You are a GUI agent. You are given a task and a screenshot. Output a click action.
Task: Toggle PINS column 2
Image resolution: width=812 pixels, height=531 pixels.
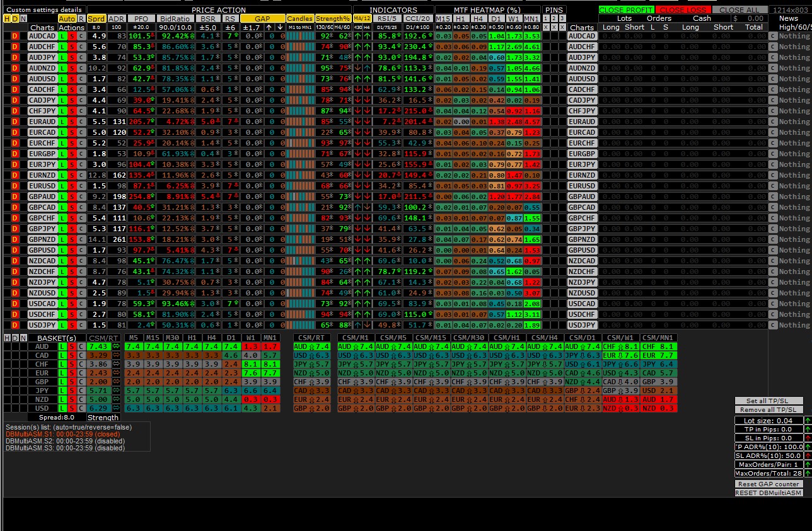pyautogui.click(x=554, y=18)
